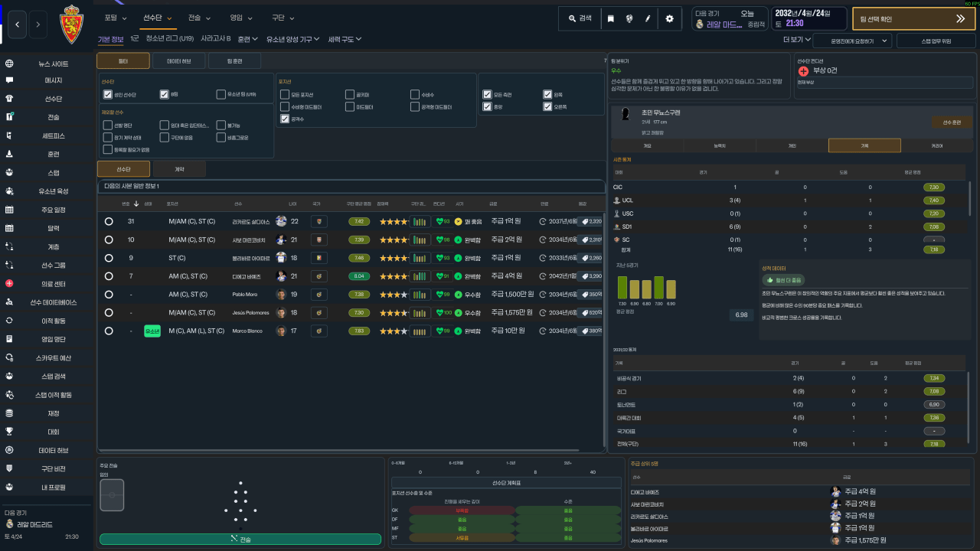Select the radio circle for Pablo Moro row
980x551 pixels.
[x=109, y=294]
